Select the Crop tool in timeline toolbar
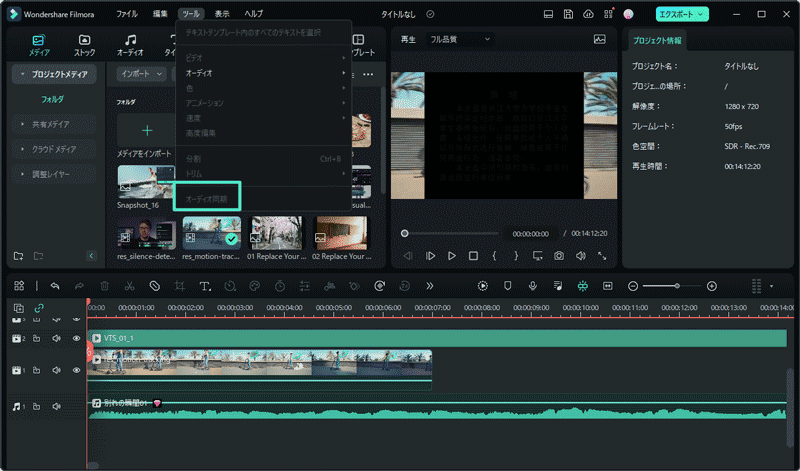This screenshot has height=471, width=800. pos(180,286)
